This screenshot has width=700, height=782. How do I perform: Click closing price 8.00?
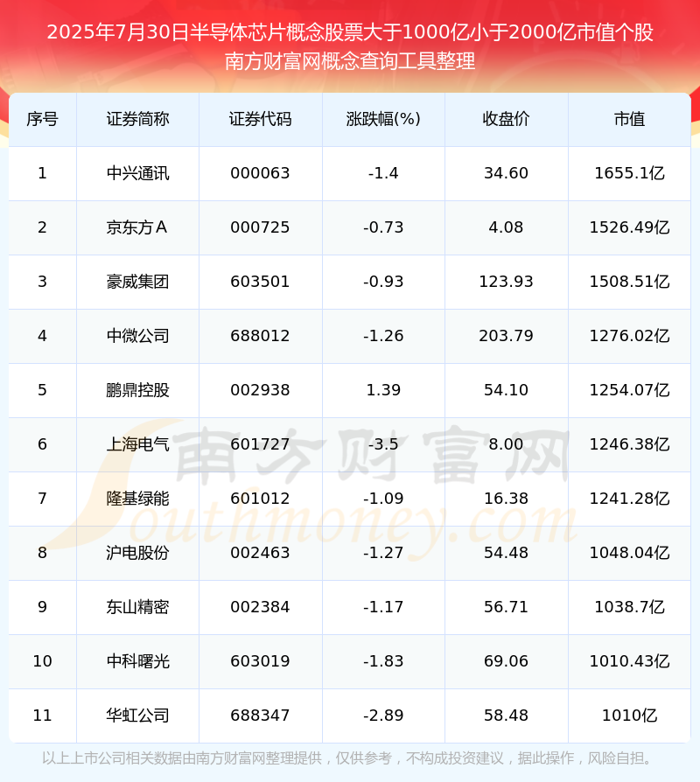pos(506,444)
